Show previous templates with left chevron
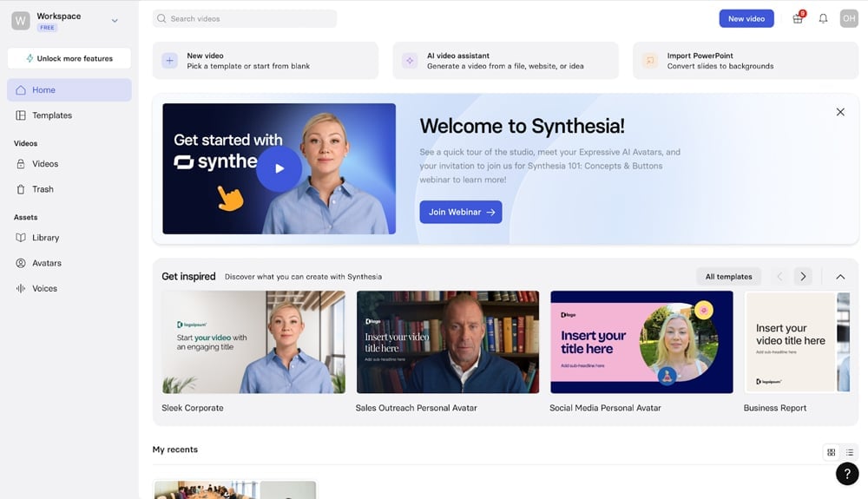The image size is (868, 499). tap(779, 276)
